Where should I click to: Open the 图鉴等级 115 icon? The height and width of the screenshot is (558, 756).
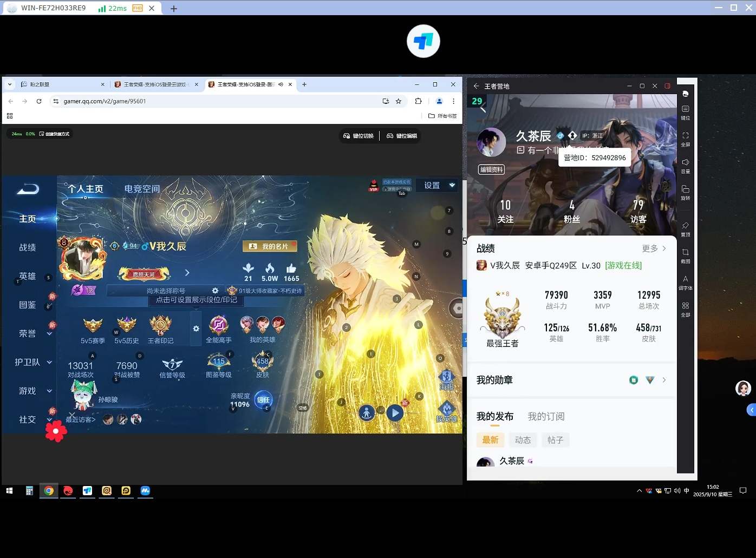click(219, 365)
